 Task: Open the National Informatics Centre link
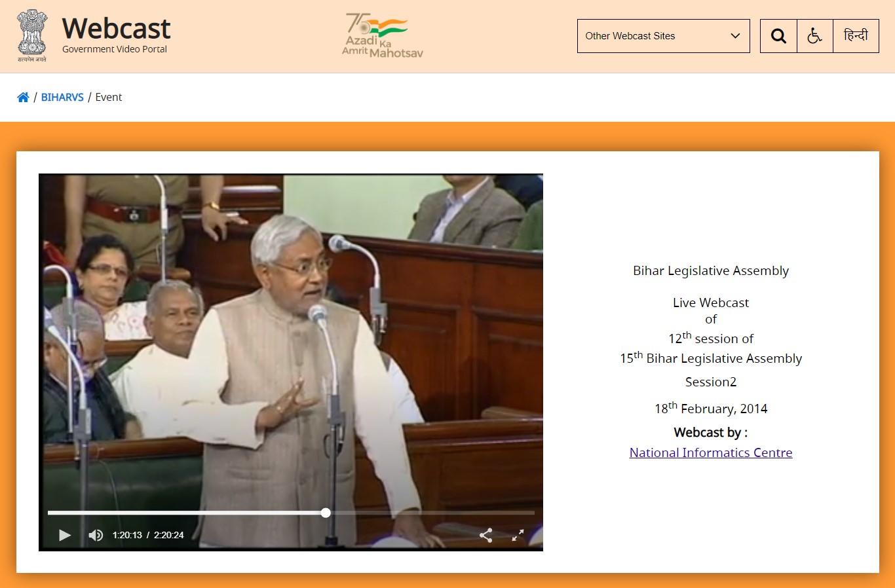coord(710,452)
